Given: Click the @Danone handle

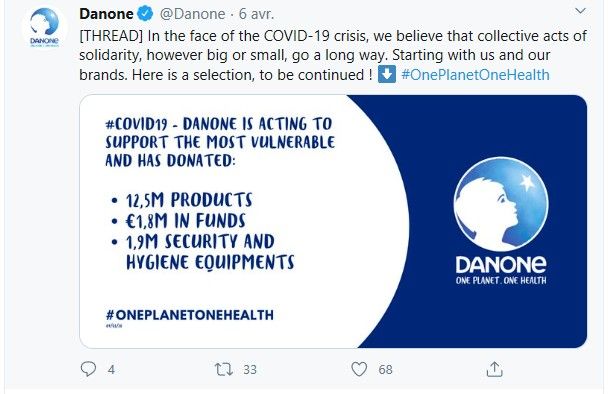Looking at the screenshot, I should pyautogui.click(x=192, y=14).
